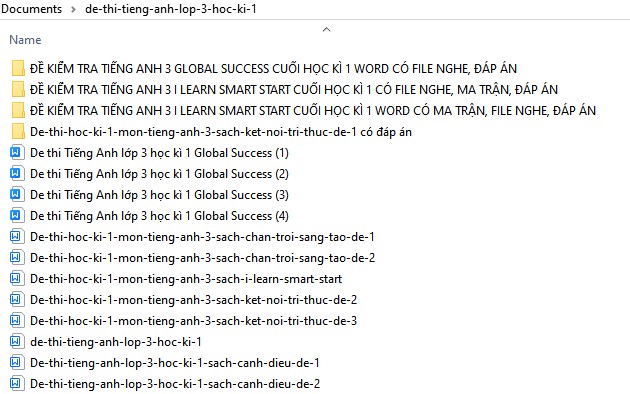
Task: Select file name sach-chan-troi-sang-tao-de-1
Action: [x=202, y=237]
